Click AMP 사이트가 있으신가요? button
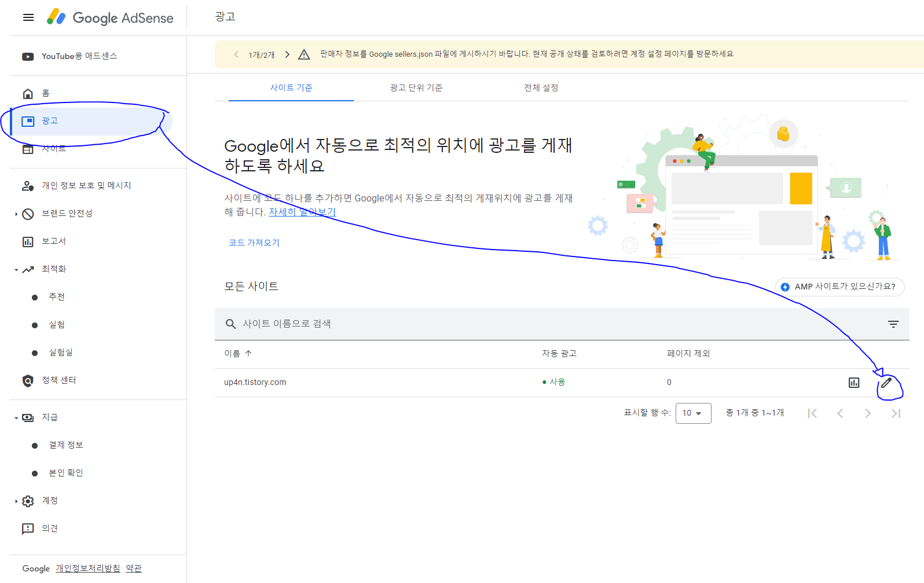This screenshot has width=924, height=583. pos(839,287)
